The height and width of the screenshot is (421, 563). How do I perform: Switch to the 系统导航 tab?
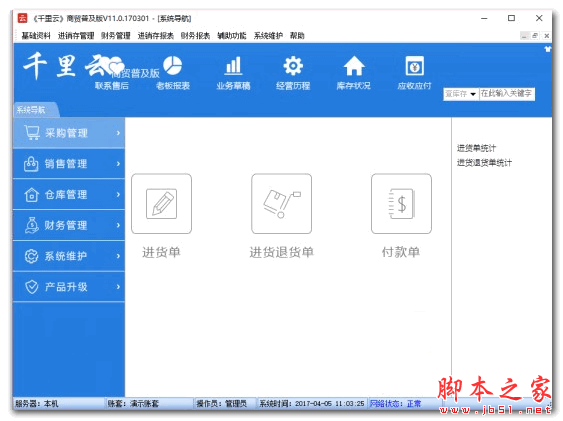pos(35,110)
